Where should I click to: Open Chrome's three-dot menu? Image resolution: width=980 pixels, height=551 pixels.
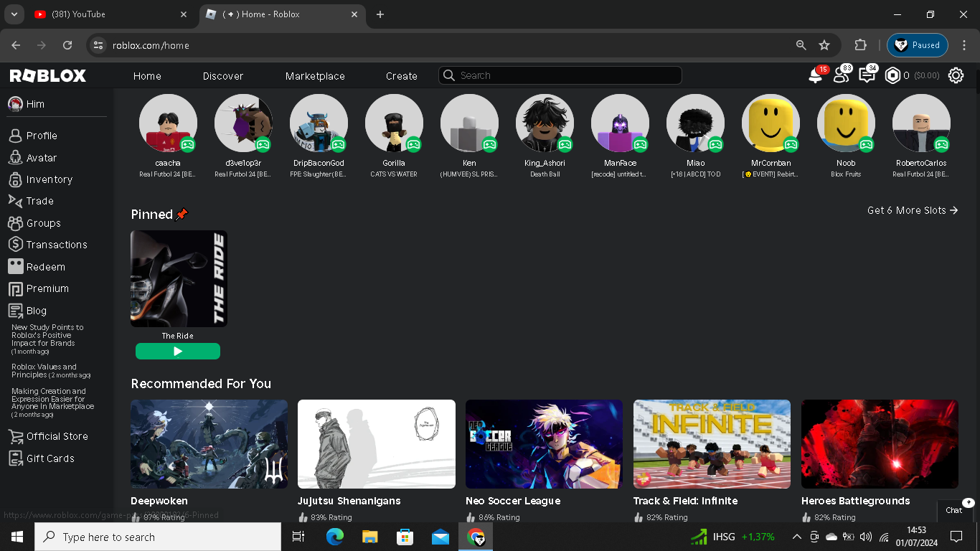[x=964, y=45]
